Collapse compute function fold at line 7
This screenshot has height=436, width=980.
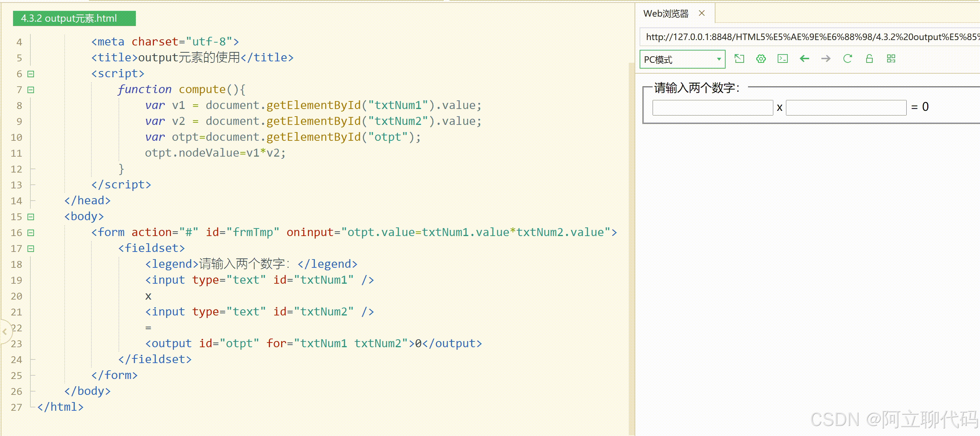(x=31, y=90)
